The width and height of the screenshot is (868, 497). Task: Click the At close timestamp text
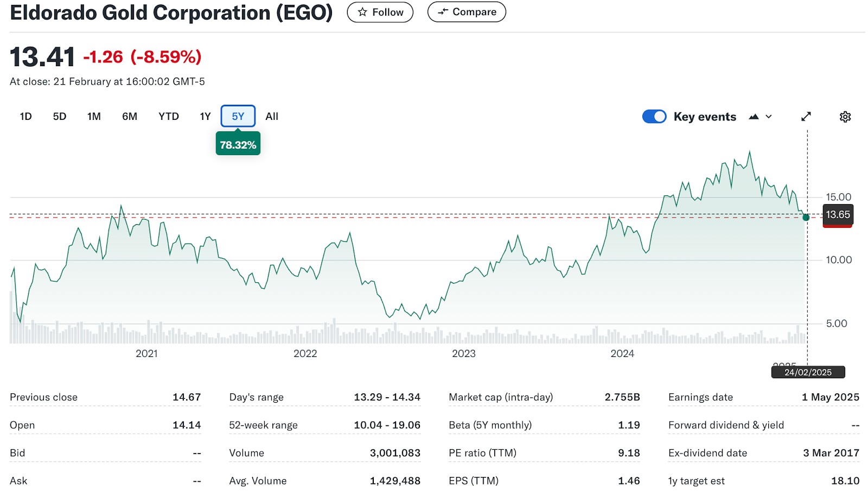(107, 82)
